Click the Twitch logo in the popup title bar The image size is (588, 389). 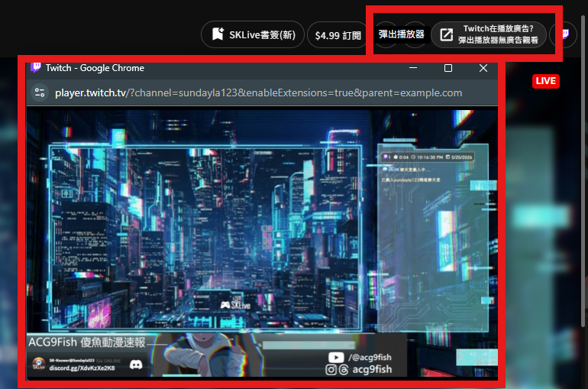[36, 67]
